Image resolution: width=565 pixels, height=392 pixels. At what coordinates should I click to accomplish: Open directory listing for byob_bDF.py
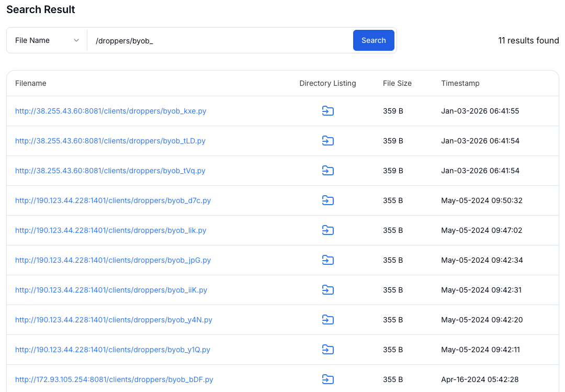(x=328, y=379)
